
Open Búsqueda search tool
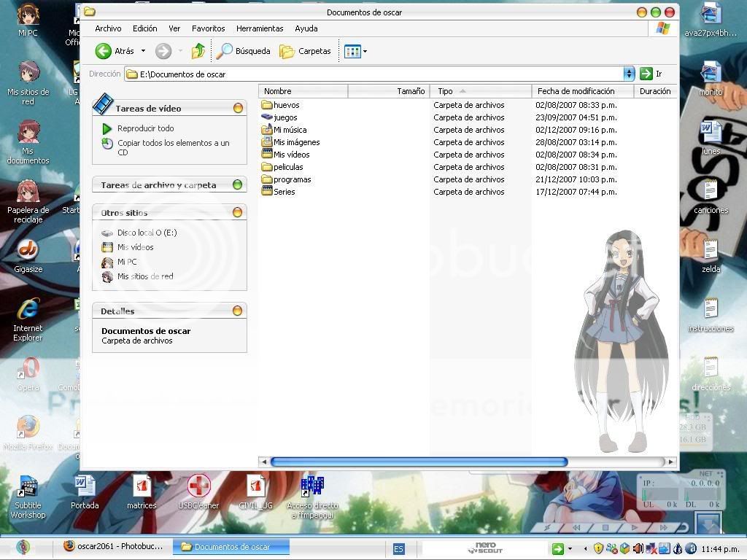coord(244,51)
